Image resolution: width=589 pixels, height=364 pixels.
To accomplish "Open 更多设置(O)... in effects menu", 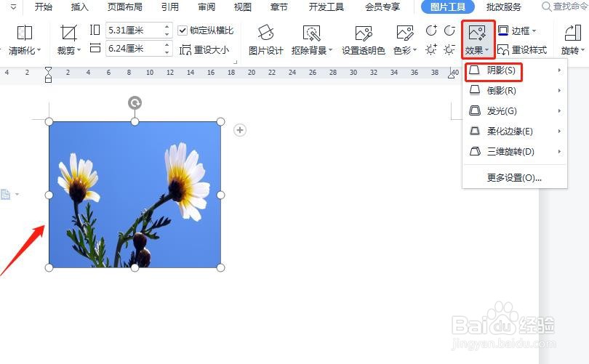I will pyautogui.click(x=515, y=177).
